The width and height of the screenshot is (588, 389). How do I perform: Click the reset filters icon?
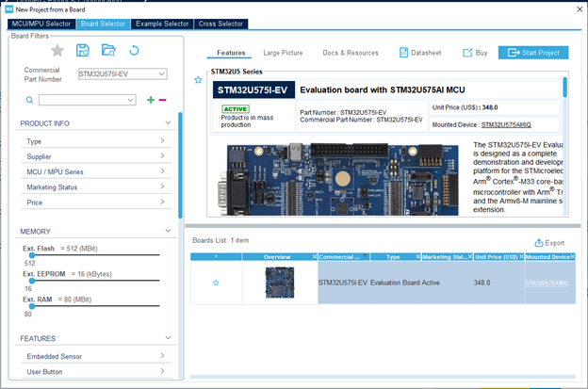click(x=134, y=50)
